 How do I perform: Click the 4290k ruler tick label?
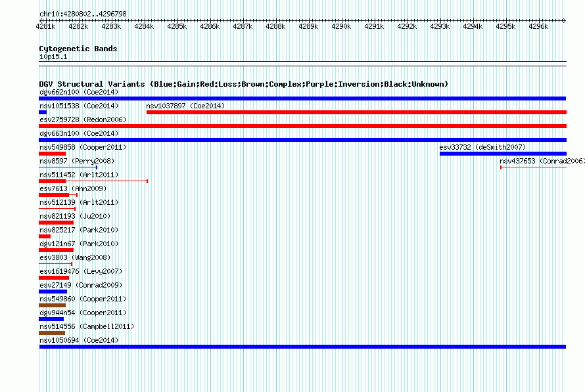point(341,26)
